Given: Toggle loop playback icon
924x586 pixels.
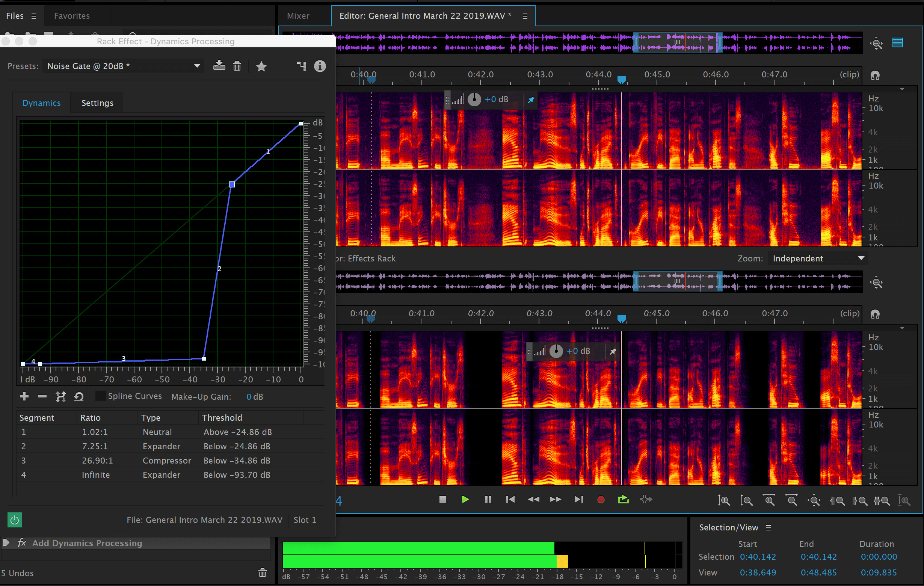Looking at the screenshot, I should pos(623,499).
